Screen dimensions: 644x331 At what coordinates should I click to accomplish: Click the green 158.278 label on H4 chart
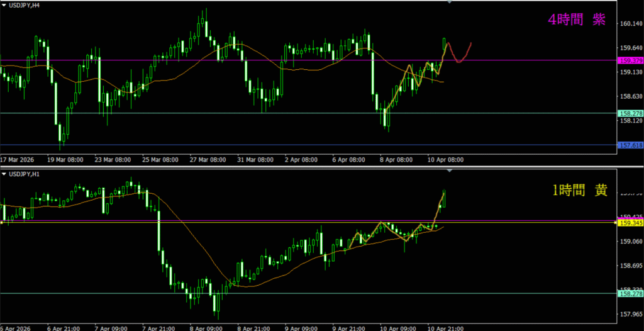point(630,113)
